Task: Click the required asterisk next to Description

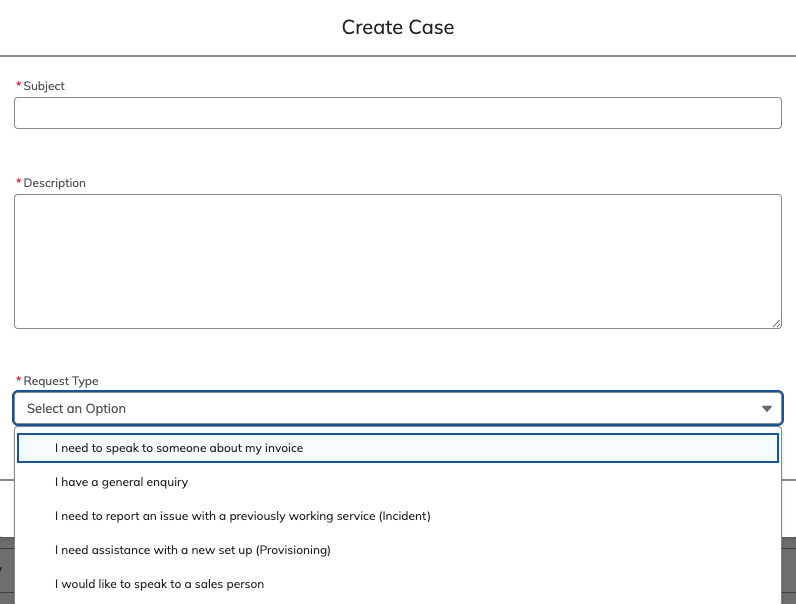Action: pos(18,183)
